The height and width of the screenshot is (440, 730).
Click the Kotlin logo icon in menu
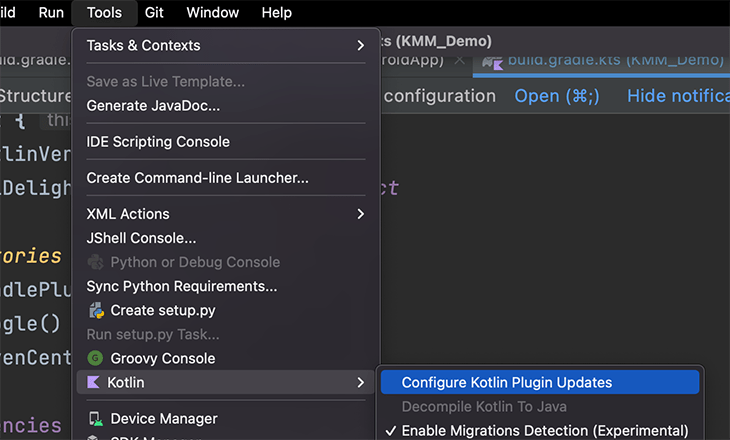[x=94, y=382]
